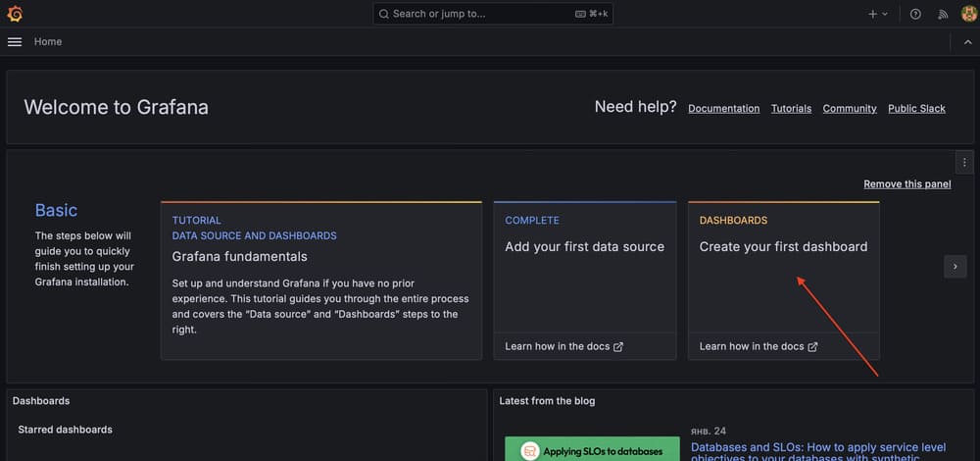
Task: Open the Create your first dashboard card
Action: 784,281
